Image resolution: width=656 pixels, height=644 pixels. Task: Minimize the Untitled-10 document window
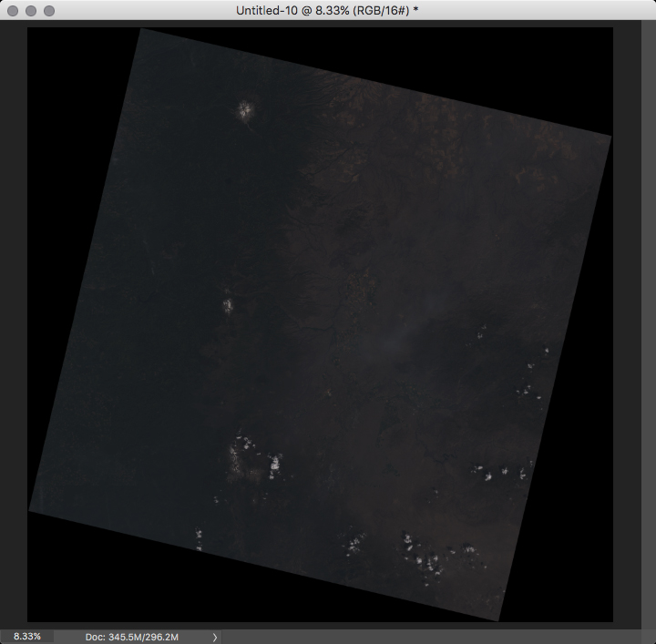tap(31, 11)
